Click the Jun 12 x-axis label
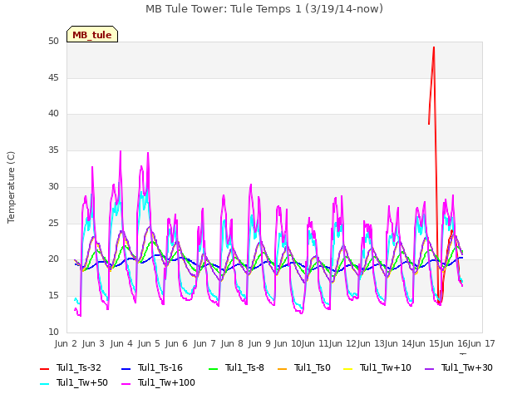Image resolution: width=532 pixels, height=399 pixels. click(342, 343)
